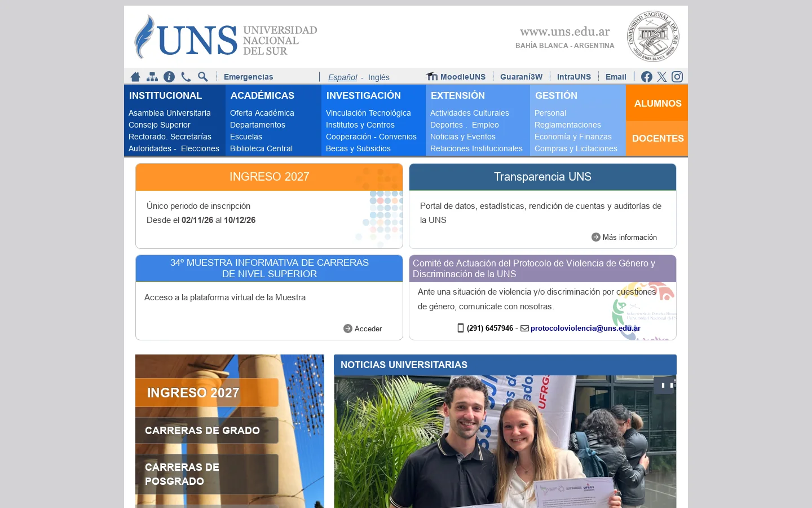Click the INGRESO 2027 orange card header
The image size is (812, 508).
coord(269,177)
